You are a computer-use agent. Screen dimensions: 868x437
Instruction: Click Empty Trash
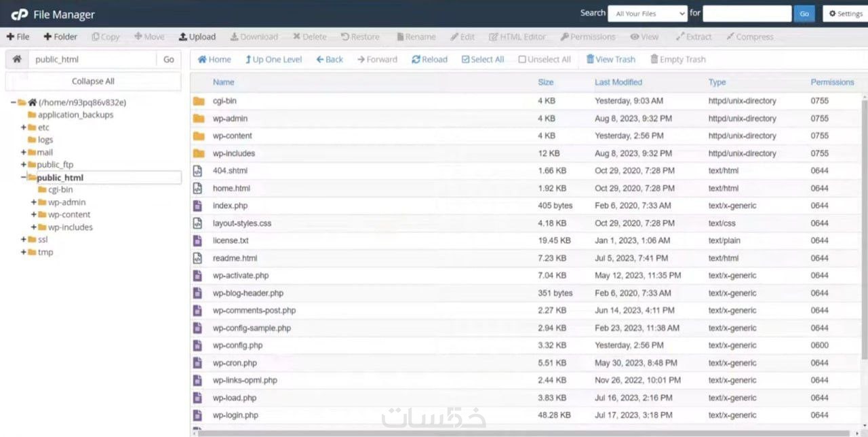pyautogui.click(x=678, y=60)
